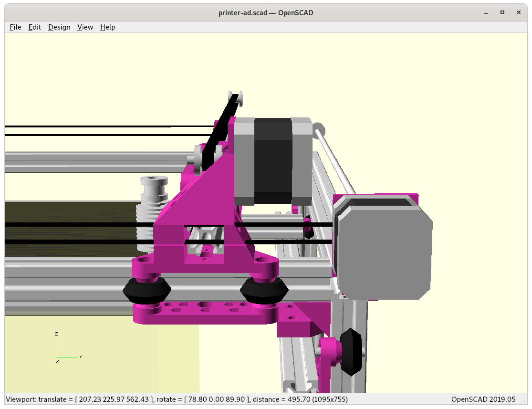Open the Help menu
The image size is (532, 409).
point(107,27)
